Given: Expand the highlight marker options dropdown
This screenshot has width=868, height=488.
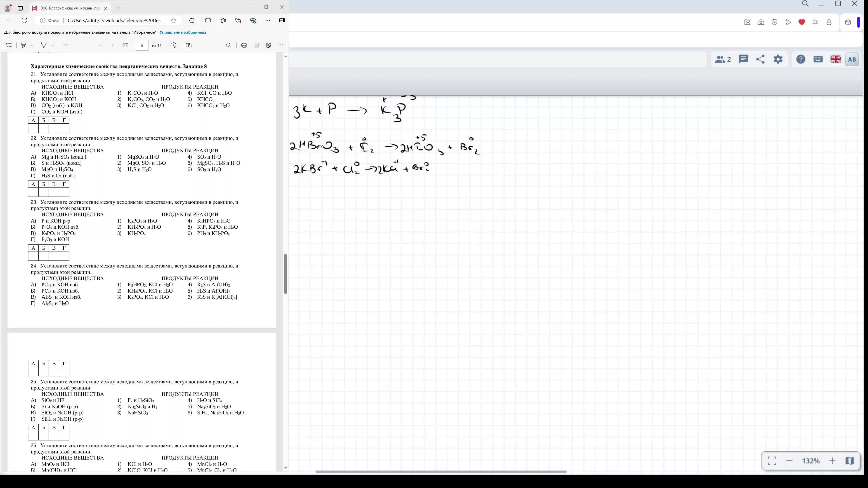Looking at the screenshot, I should [32, 45].
